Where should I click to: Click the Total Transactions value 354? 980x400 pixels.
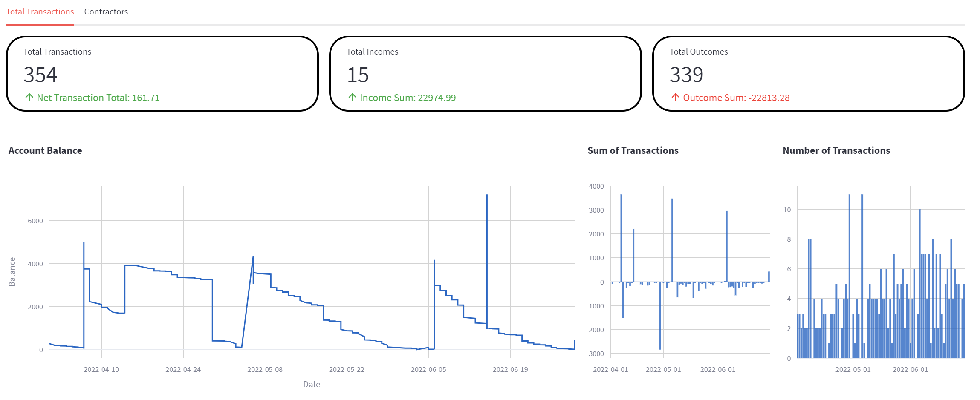pos(40,75)
